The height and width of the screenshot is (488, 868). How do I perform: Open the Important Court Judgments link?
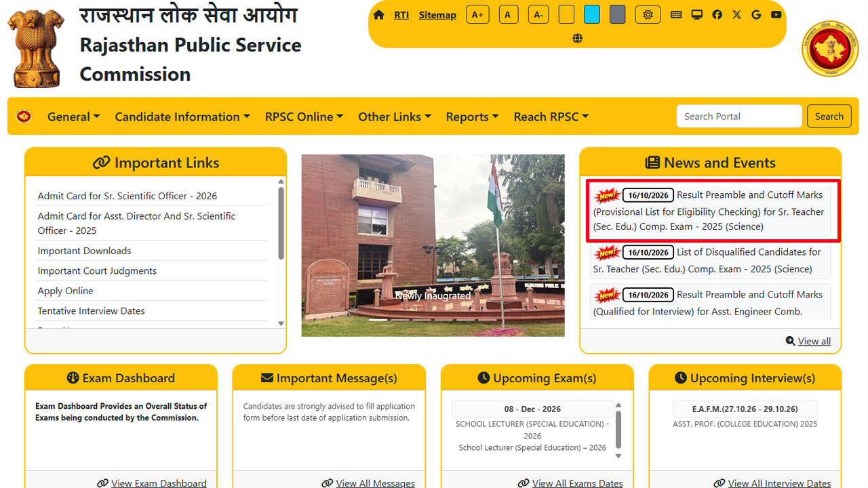97,270
